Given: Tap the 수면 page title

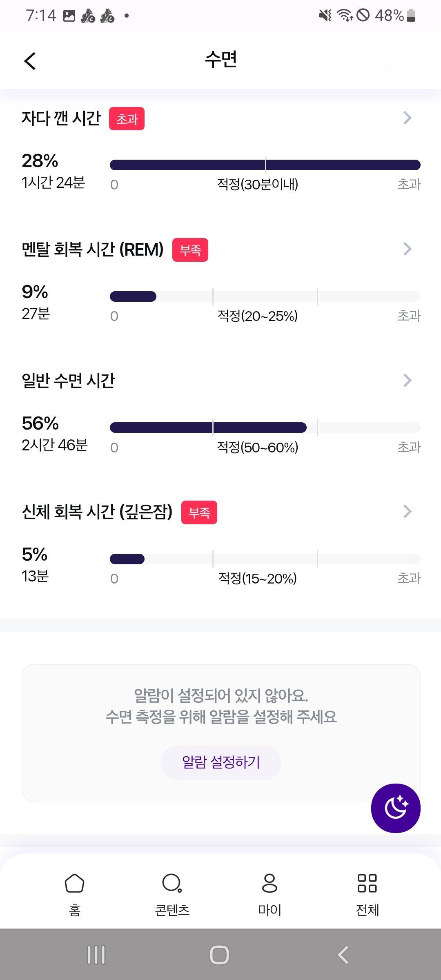Looking at the screenshot, I should coord(221,60).
